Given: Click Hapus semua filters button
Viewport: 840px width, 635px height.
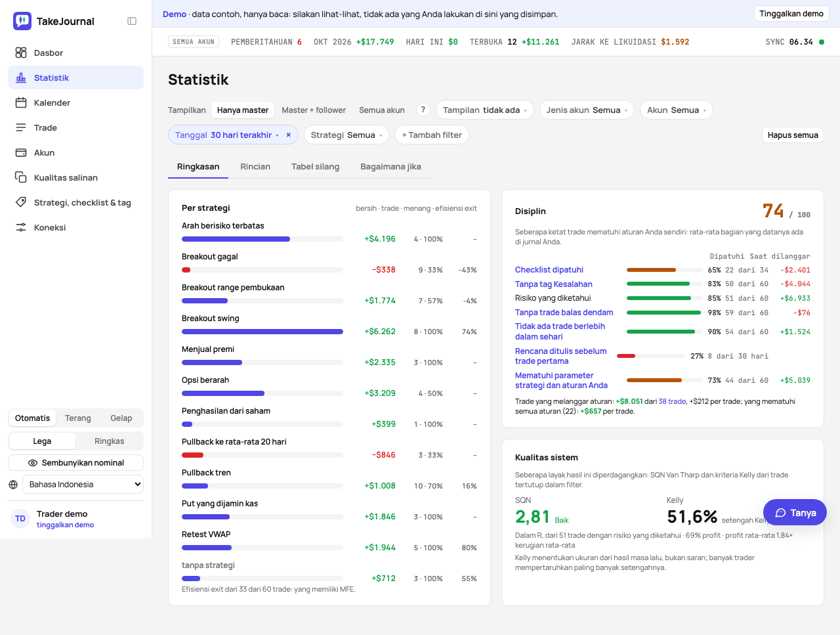Looking at the screenshot, I should [x=793, y=135].
